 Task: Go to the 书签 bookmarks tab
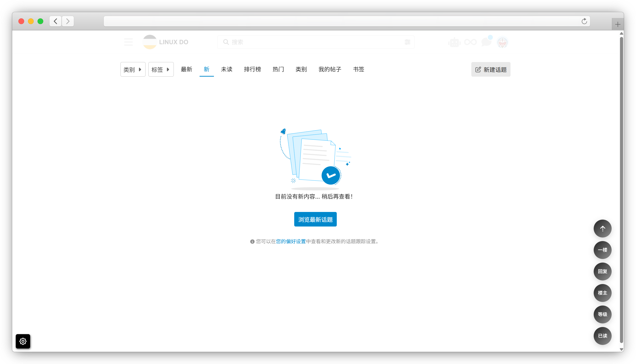(359, 69)
